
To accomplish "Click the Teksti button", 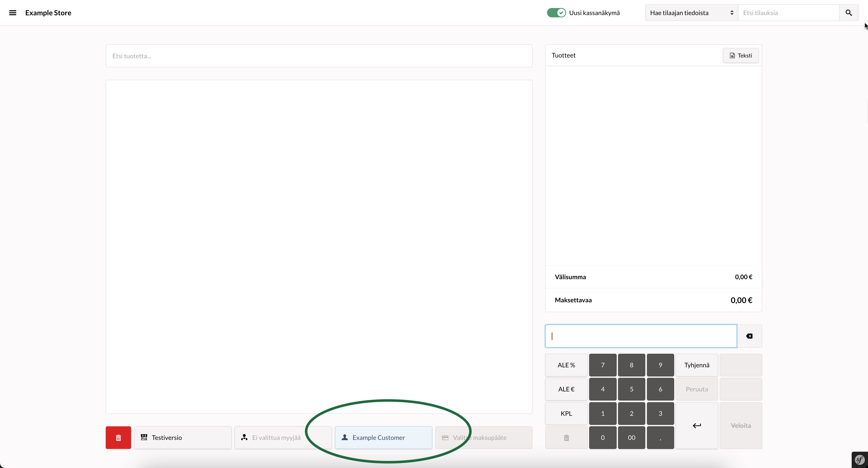I will tap(741, 55).
